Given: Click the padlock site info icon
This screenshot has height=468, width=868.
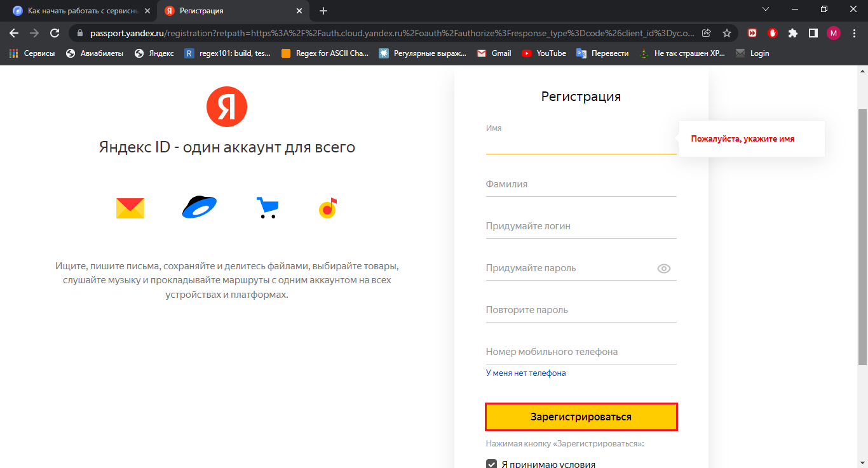Looking at the screenshot, I should click(x=80, y=33).
